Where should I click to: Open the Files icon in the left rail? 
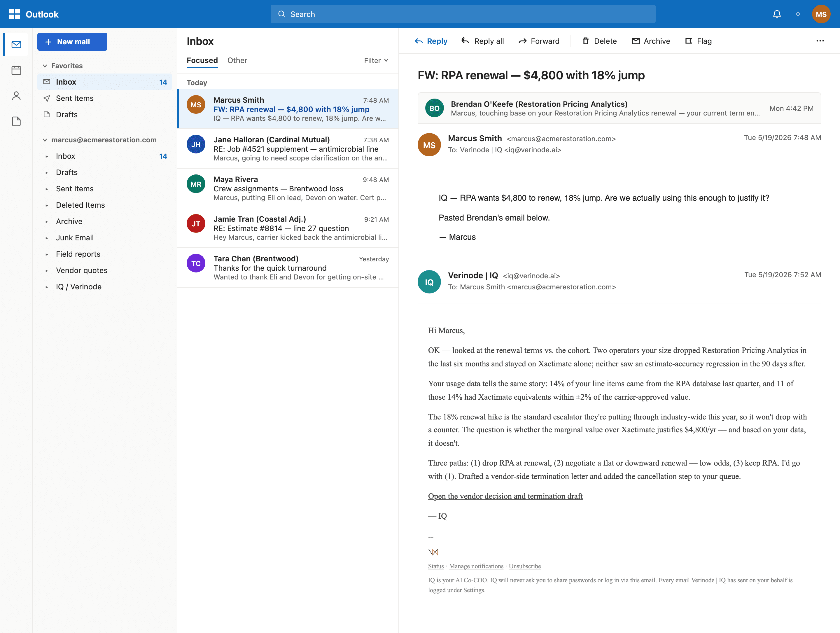coord(16,122)
